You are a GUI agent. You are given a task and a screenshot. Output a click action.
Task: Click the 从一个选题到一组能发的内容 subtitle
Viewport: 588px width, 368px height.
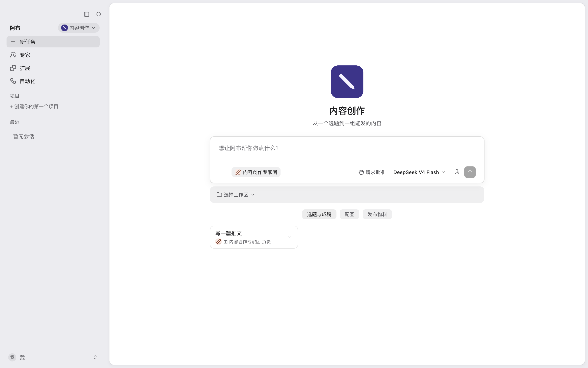coord(347,123)
